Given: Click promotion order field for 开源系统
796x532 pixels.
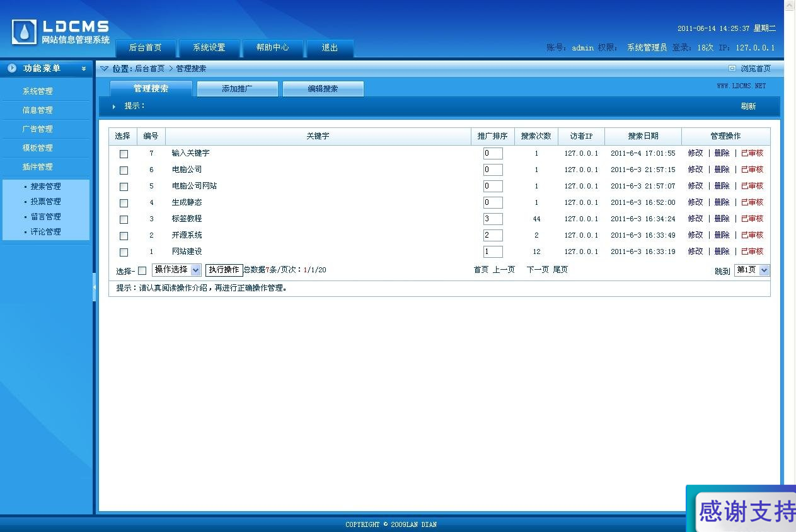Looking at the screenshot, I should 493,235.
